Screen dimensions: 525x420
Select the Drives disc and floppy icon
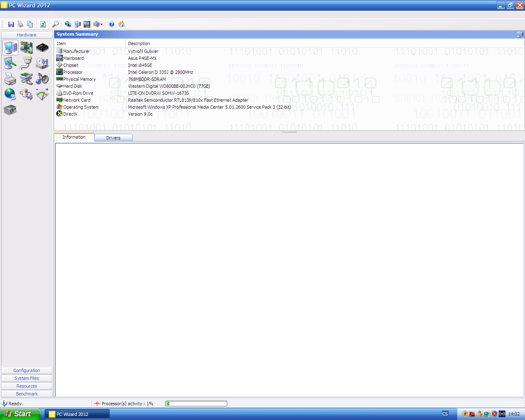42,63
